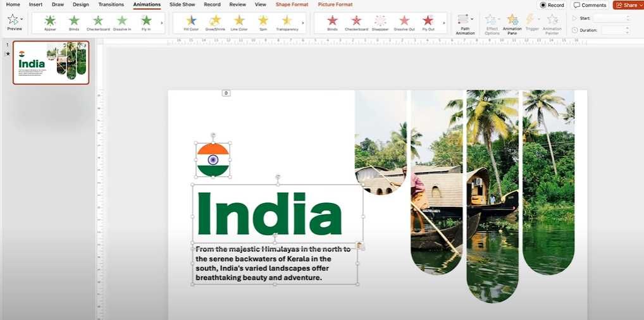Apply the exit Checkerboard animation
This screenshot has width=644, height=320.
356,23
